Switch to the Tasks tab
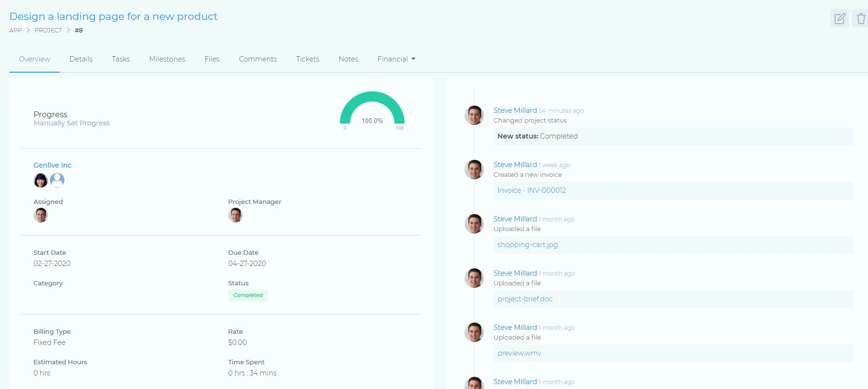This screenshot has height=389, width=868. pos(121,59)
